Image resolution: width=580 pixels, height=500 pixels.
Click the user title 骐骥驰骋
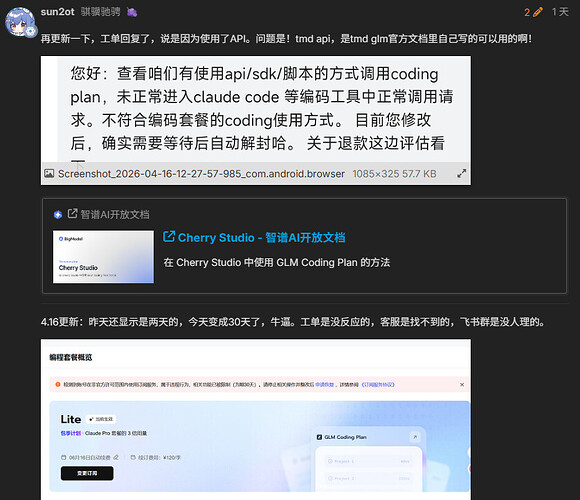[100, 12]
